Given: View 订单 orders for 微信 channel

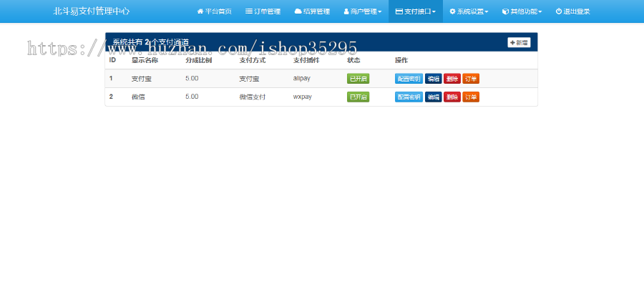Looking at the screenshot, I should (x=470, y=97).
